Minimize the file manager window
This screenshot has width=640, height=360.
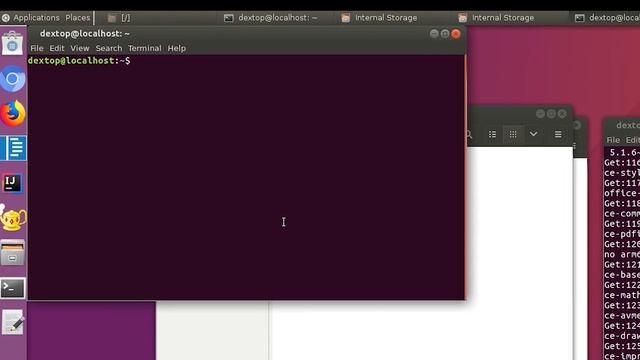pyautogui.click(x=540, y=114)
